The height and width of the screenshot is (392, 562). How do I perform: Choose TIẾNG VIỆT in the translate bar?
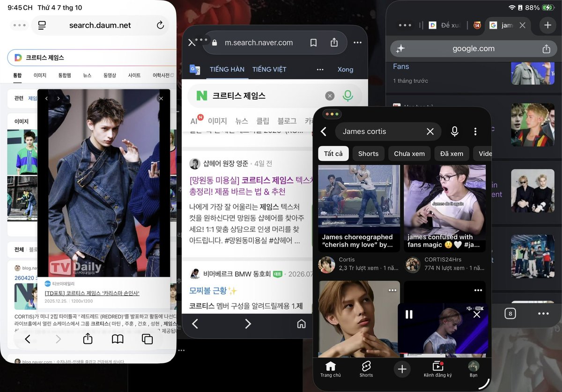[269, 69]
